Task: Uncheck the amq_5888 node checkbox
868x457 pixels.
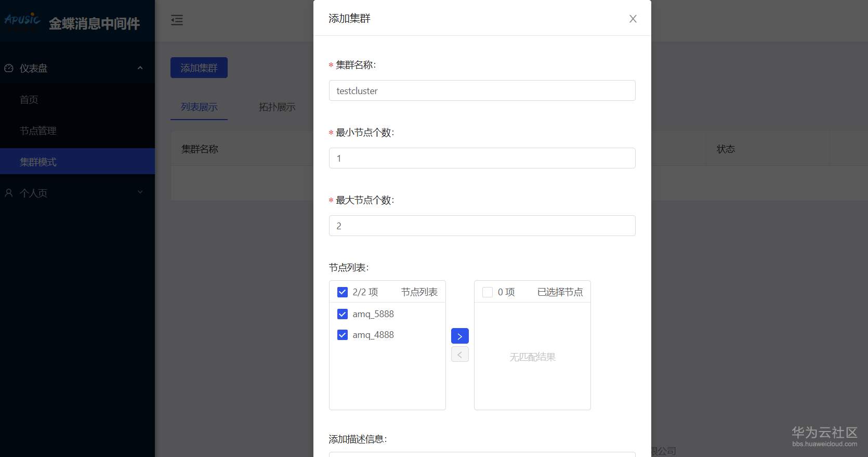Action: [343, 314]
